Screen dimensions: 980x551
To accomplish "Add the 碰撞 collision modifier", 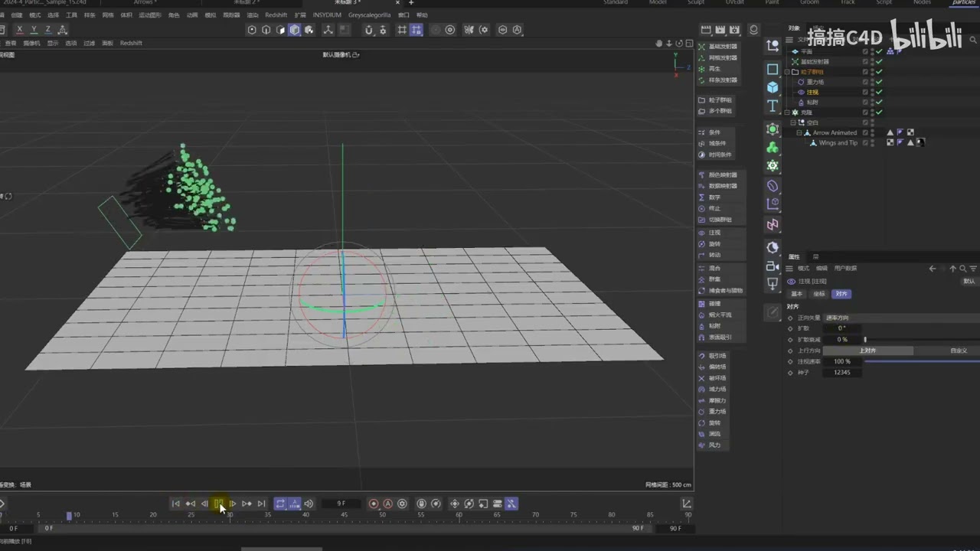I will [710, 304].
